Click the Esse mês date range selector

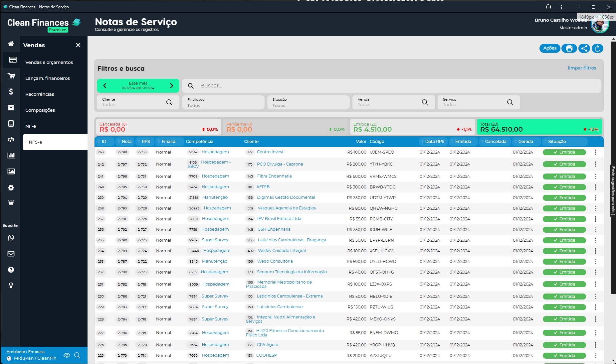(138, 86)
